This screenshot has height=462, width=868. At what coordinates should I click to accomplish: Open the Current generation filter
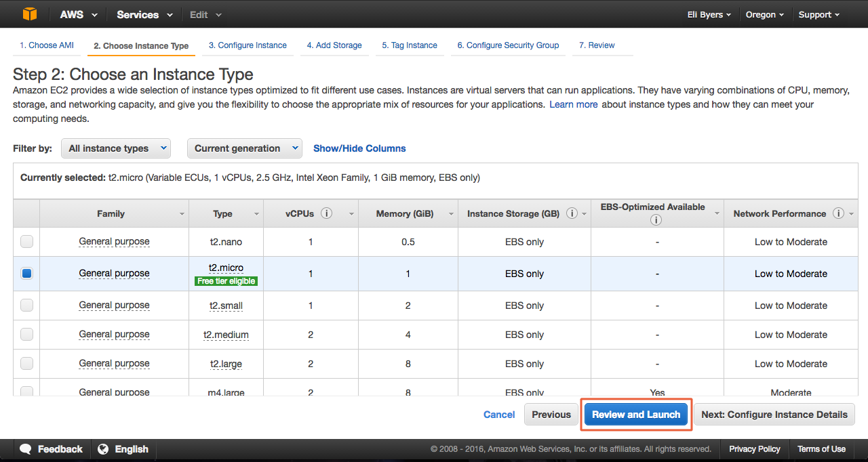tap(245, 148)
